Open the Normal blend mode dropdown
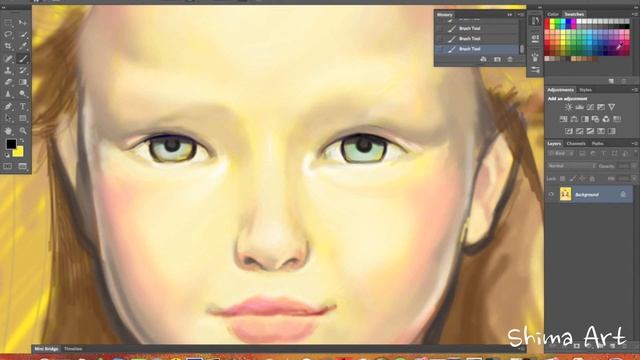The width and height of the screenshot is (640, 360). pyautogui.click(x=571, y=166)
